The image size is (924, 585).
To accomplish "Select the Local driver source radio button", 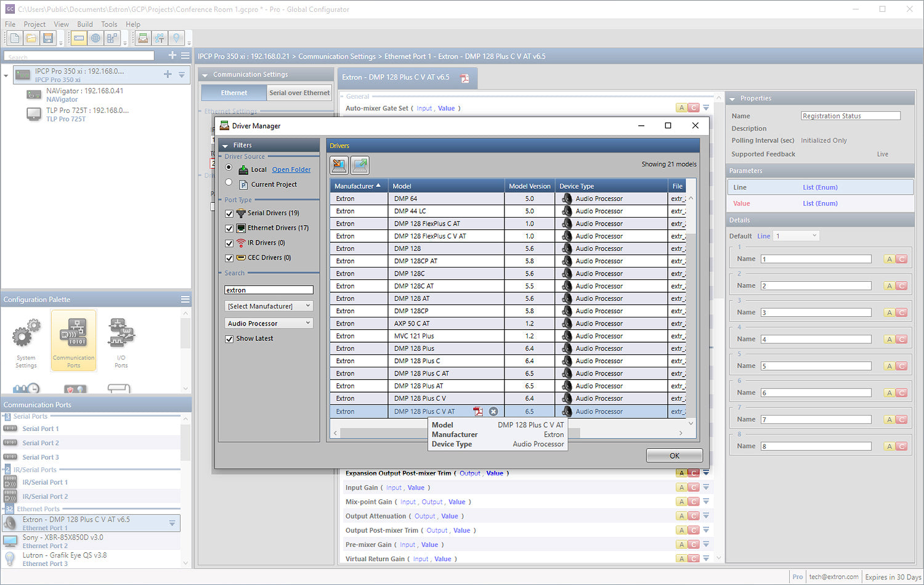I will pos(229,167).
